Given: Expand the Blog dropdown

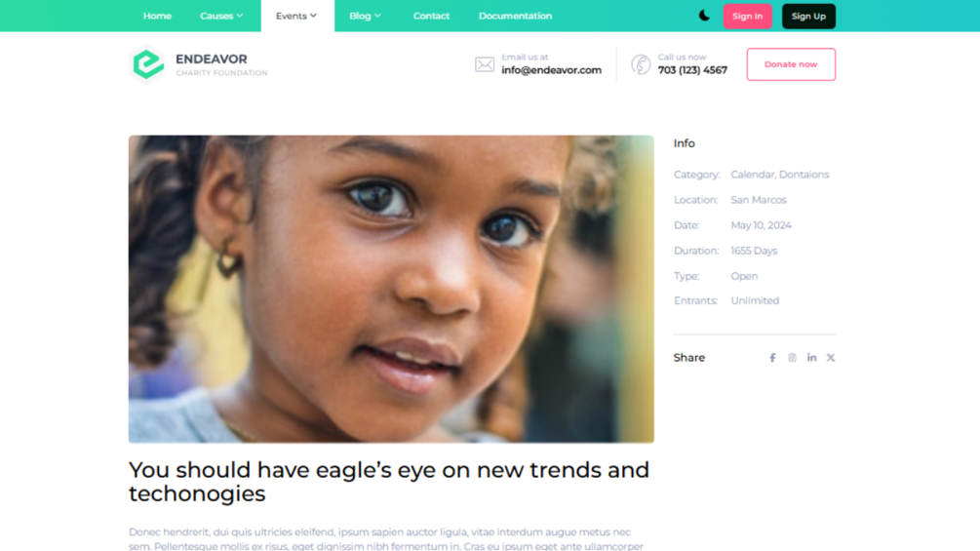Looking at the screenshot, I should (365, 16).
